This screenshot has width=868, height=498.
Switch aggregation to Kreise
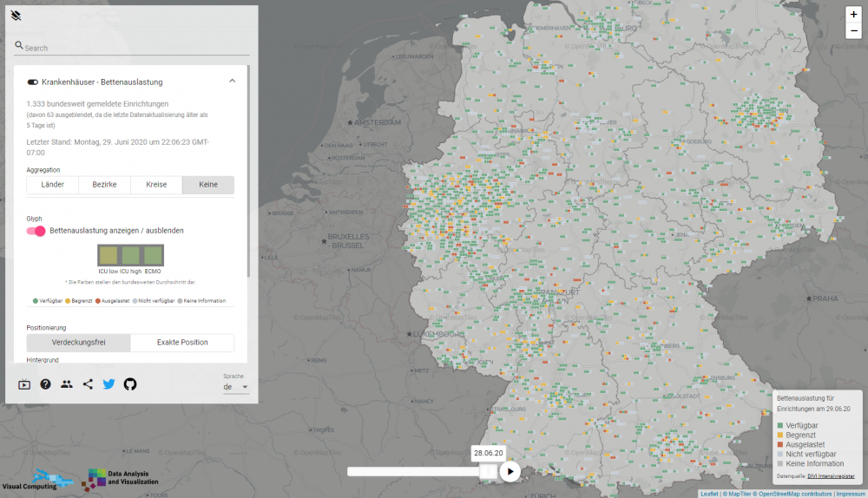pyautogui.click(x=156, y=185)
